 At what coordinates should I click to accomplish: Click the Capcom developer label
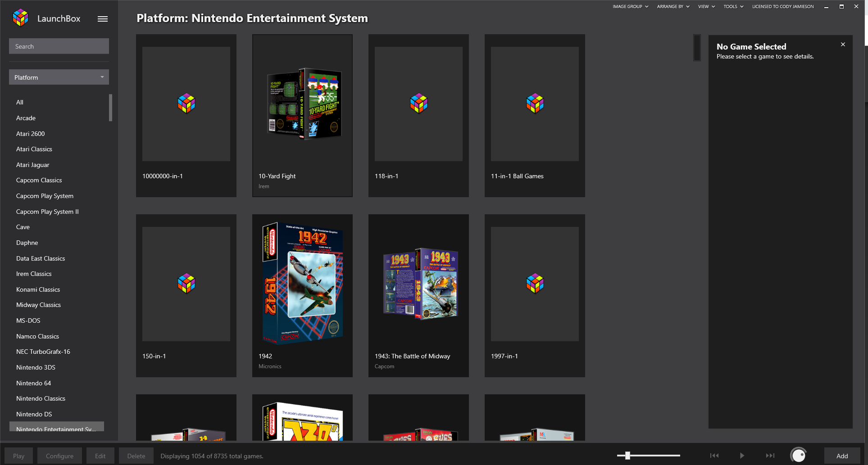click(384, 366)
